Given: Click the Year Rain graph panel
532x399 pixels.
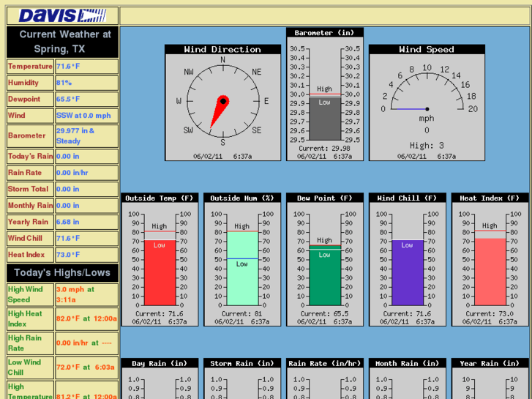Looking at the screenshot, I should [x=490, y=379].
